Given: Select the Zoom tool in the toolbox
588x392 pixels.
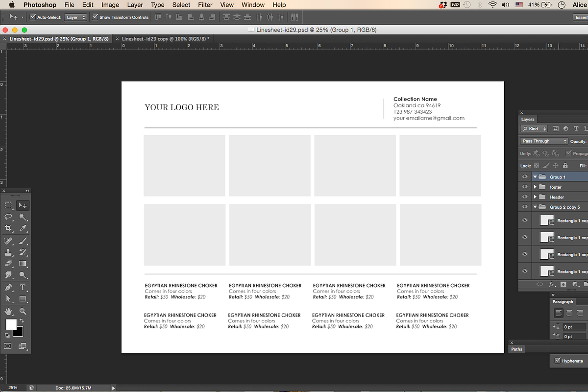Looking at the screenshot, I should point(23,311).
